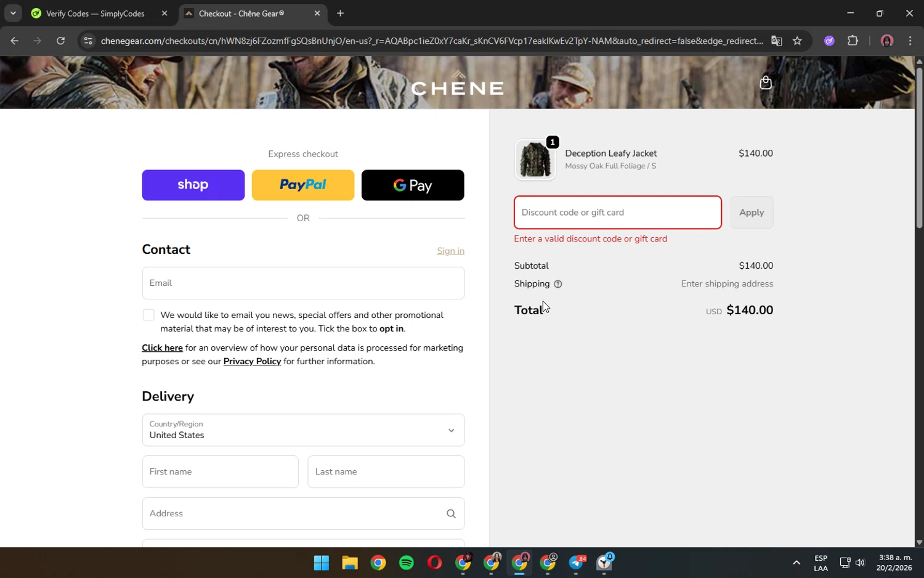
Task: Click the Deception Leafy Jacket thumbnail
Action: coord(535,160)
